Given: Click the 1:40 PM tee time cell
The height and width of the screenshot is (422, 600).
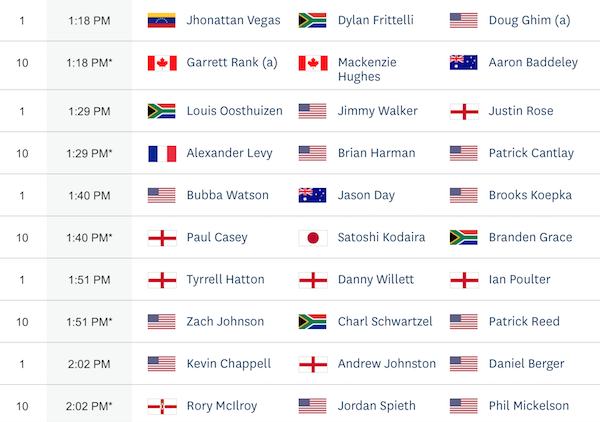Looking at the screenshot, I should [x=89, y=196].
